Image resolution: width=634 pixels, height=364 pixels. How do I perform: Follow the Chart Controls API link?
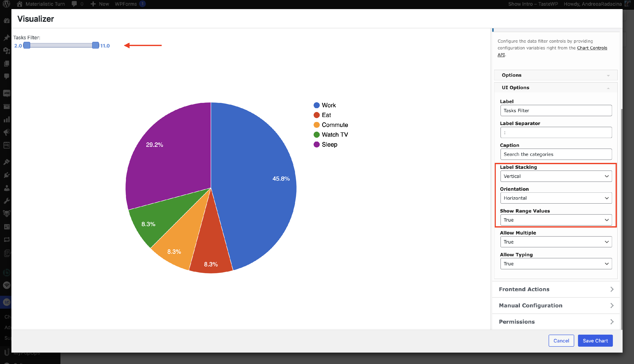coord(592,48)
